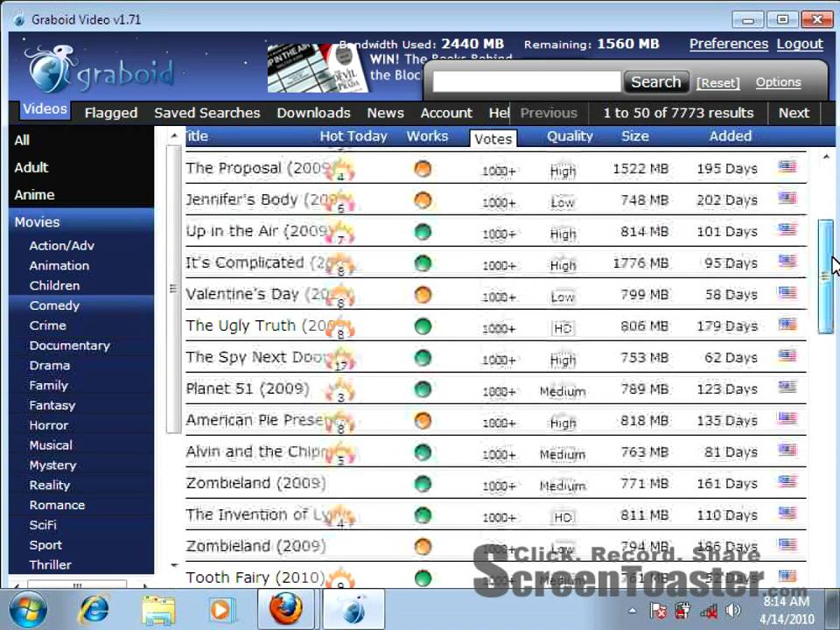Image resolution: width=840 pixels, height=630 pixels.
Task: Click the advertisement banner image
Action: click(318, 67)
